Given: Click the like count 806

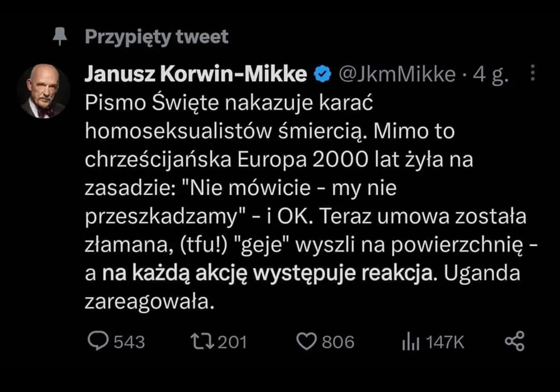Looking at the screenshot, I should pos(338,342).
